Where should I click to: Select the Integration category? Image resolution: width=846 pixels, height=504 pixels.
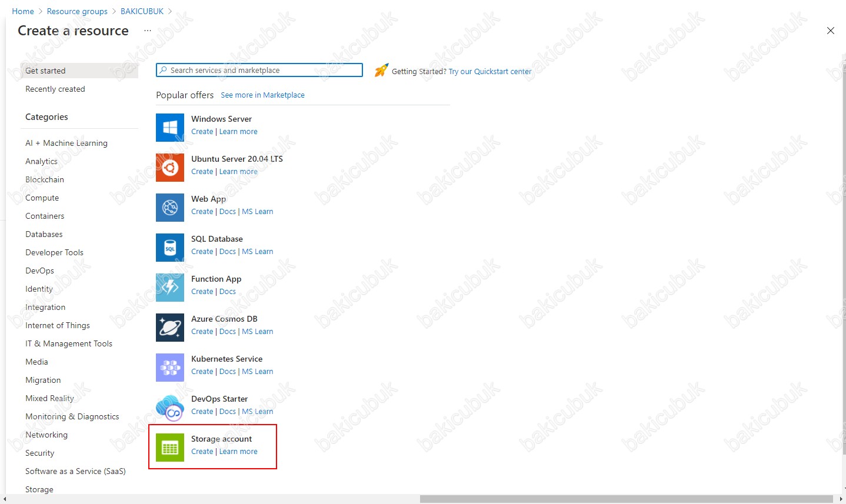(x=45, y=307)
